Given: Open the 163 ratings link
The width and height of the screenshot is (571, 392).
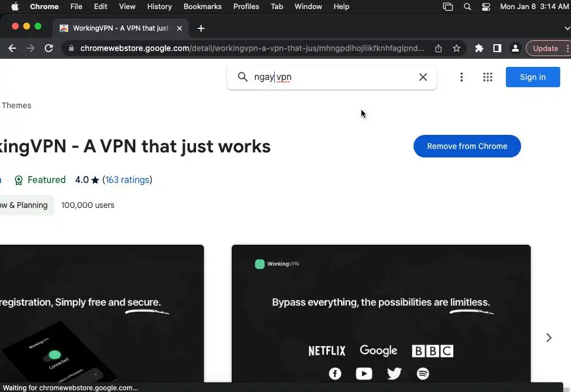Looking at the screenshot, I should (x=127, y=180).
